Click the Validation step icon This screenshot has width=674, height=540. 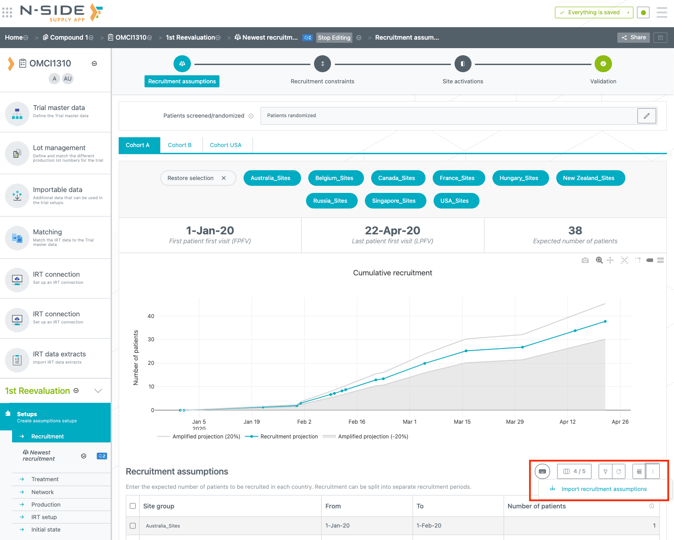(x=603, y=64)
